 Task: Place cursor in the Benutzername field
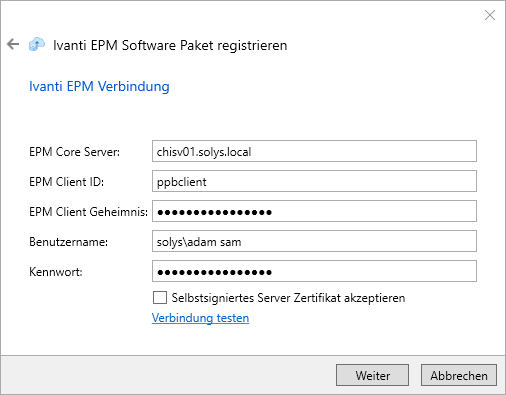click(x=314, y=241)
